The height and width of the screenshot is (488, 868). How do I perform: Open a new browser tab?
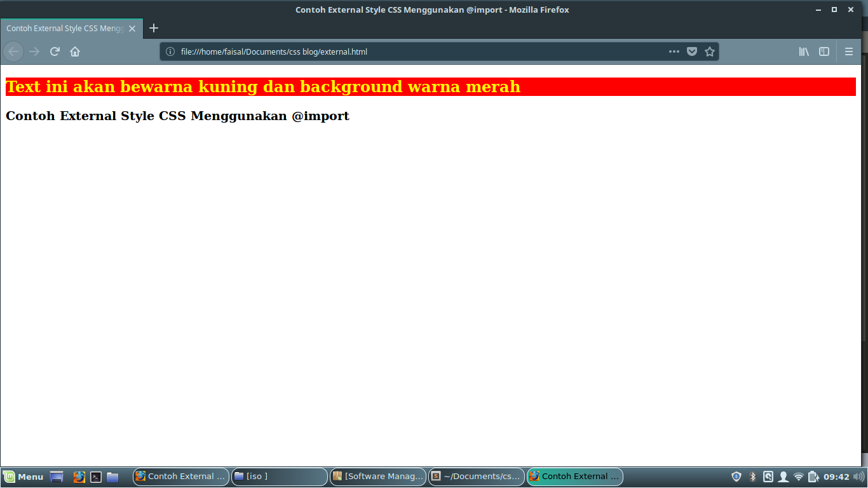pos(153,28)
